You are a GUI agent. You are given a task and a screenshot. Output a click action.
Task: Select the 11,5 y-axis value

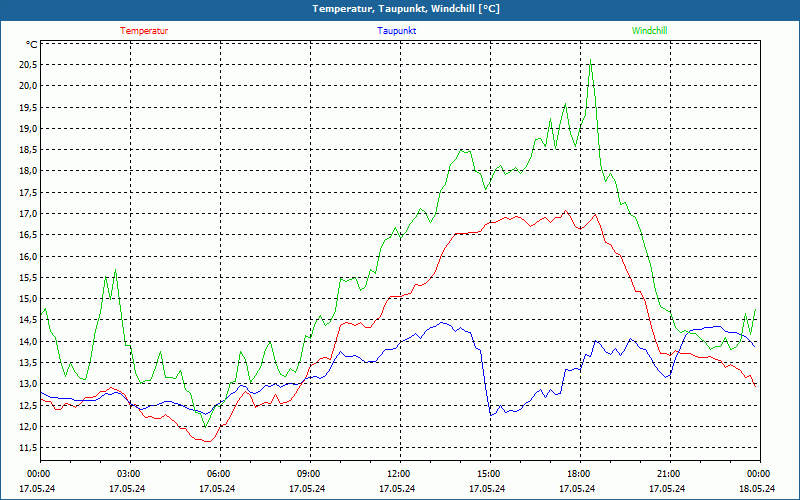28,448
